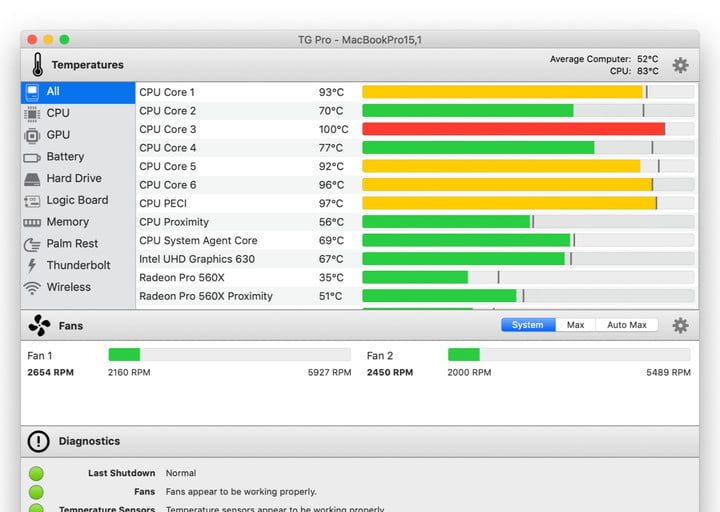Screen dimensions: 720x512
Task: Select Logic Board category in sidebar
Action: (77, 200)
